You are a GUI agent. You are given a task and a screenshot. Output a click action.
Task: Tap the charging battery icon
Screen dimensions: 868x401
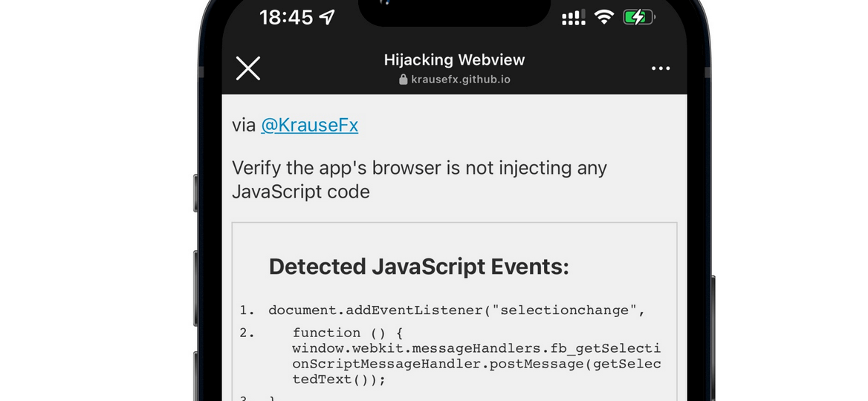639,18
